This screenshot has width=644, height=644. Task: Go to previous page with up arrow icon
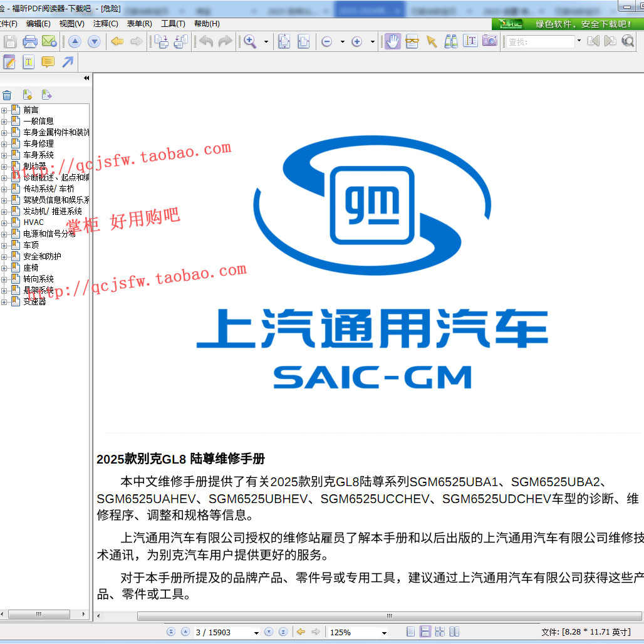[x=75, y=41]
